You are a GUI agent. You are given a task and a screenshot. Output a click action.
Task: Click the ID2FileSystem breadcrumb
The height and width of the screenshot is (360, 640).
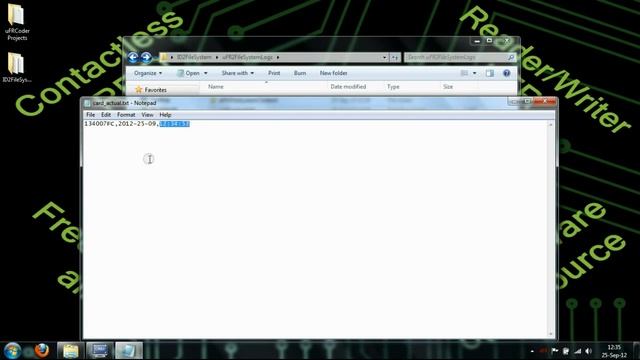click(194, 58)
